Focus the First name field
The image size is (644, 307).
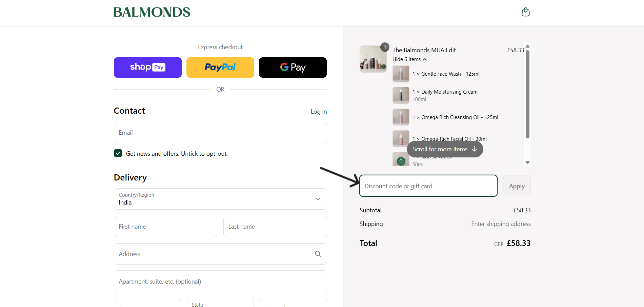165,227
